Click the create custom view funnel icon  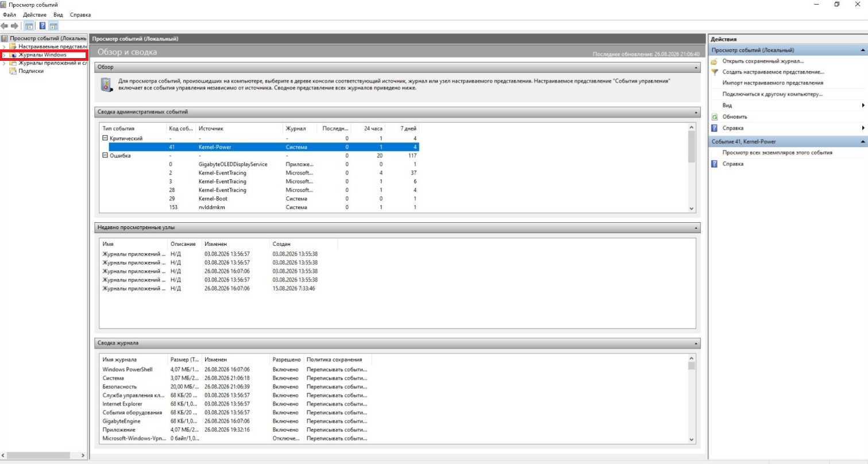(x=715, y=72)
